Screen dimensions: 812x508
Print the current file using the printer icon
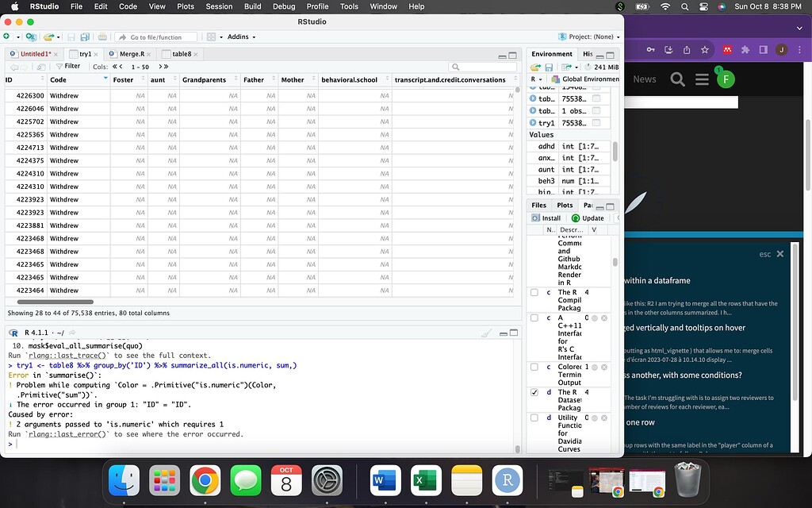[103, 37]
